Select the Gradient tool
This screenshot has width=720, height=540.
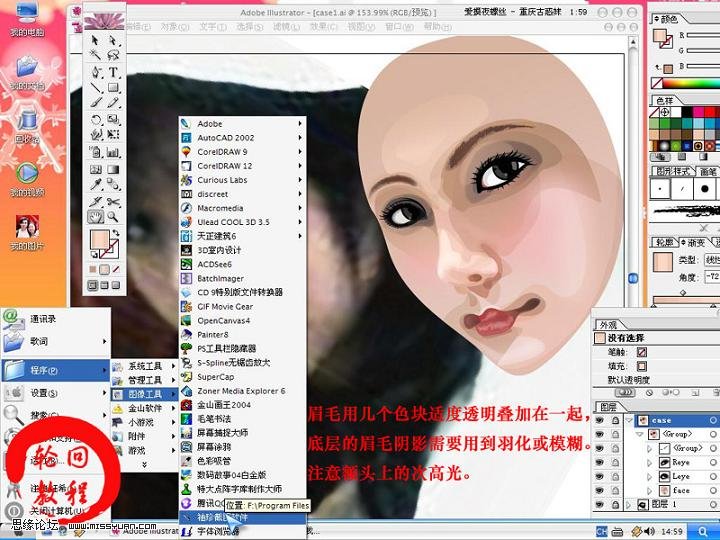coord(113,169)
